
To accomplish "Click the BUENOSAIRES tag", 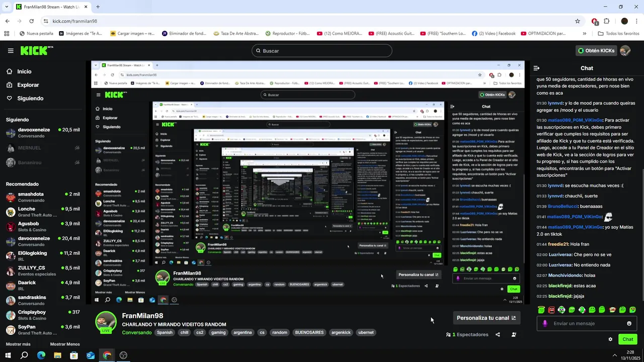I will 309,332.
